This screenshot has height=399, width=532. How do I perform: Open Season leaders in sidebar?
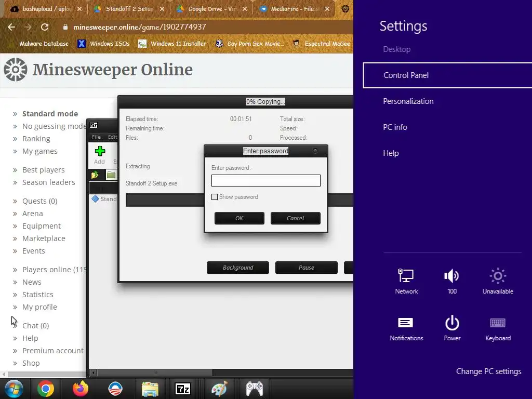pyautogui.click(x=48, y=182)
